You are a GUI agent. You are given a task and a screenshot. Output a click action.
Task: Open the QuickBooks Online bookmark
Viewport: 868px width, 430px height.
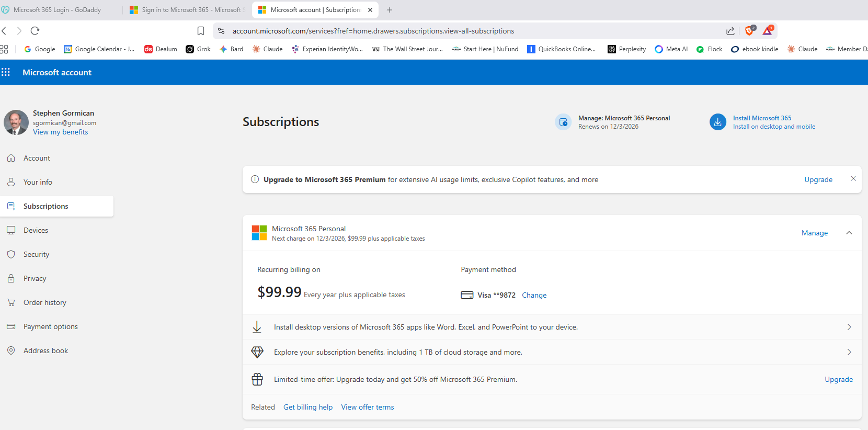[562, 49]
